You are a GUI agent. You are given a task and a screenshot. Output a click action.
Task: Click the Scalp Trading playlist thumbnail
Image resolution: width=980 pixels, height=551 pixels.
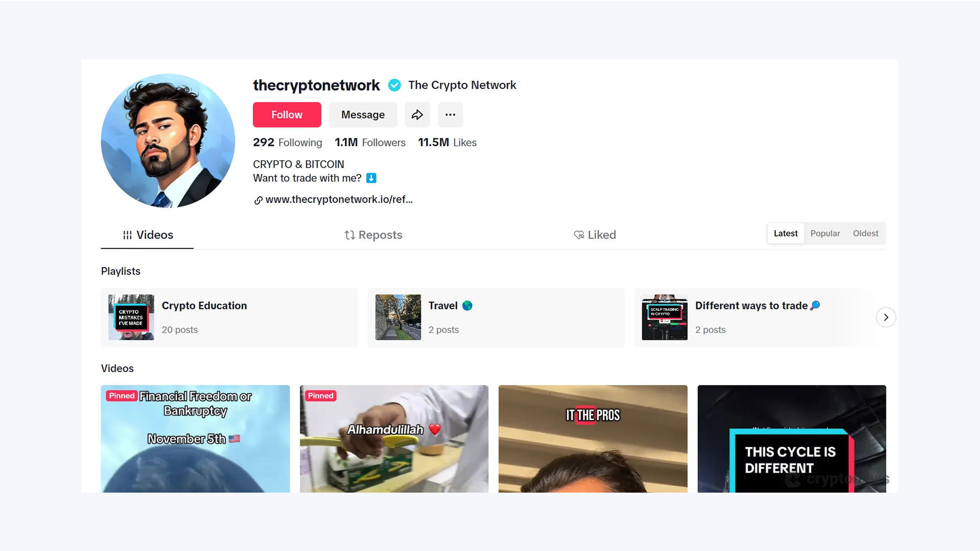tap(665, 317)
